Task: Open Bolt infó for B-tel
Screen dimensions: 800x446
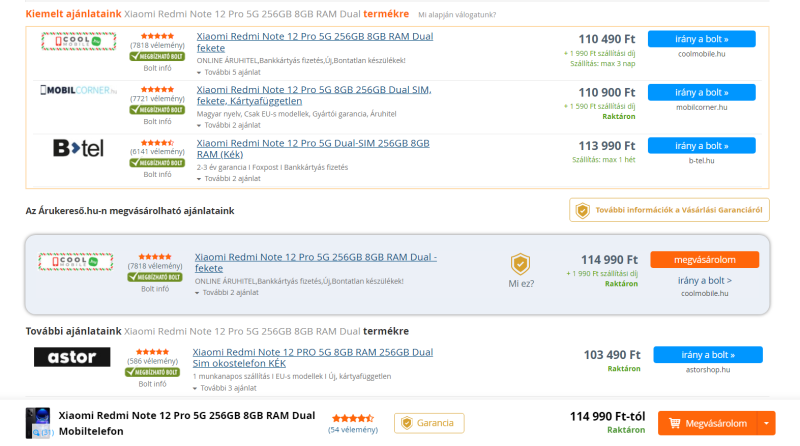Action: point(157,175)
